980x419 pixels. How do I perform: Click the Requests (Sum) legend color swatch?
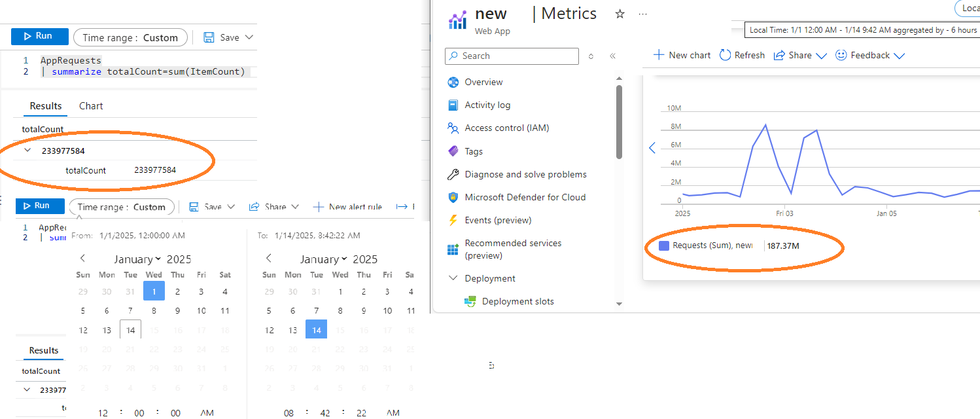pyautogui.click(x=664, y=246)
